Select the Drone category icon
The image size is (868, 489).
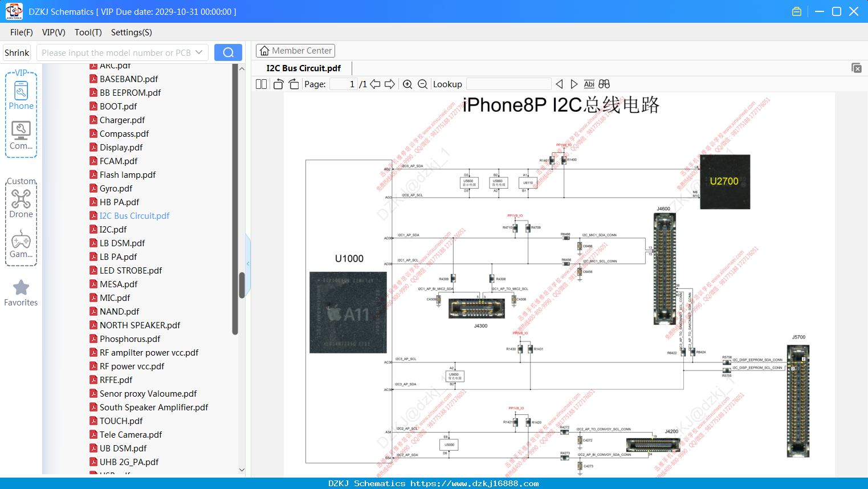point(21,203)
